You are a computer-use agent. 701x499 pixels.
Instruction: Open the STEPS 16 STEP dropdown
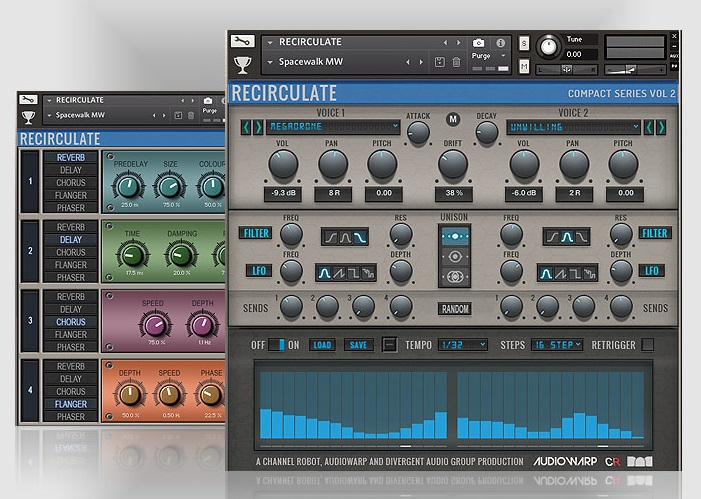[x=557, y=345]
